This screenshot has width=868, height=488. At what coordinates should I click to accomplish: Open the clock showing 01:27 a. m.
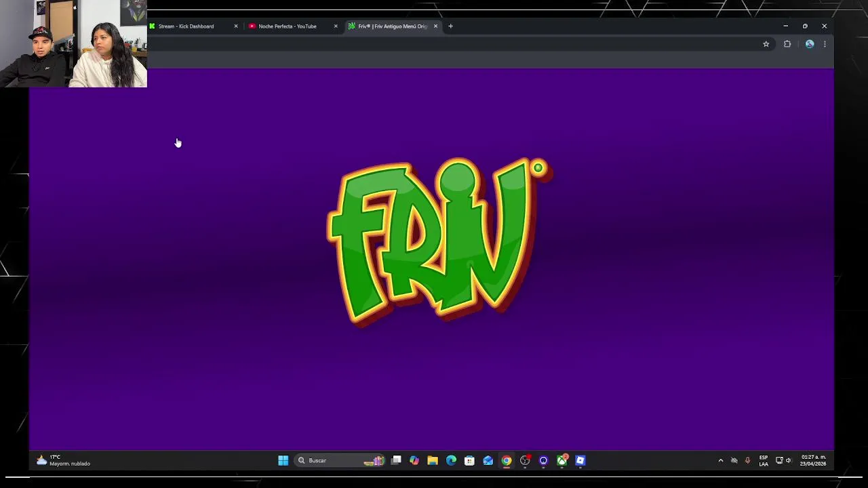(813, 461)
